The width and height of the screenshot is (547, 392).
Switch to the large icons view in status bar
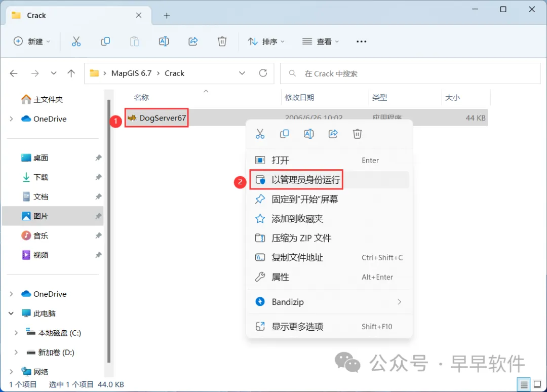[537, 384]
